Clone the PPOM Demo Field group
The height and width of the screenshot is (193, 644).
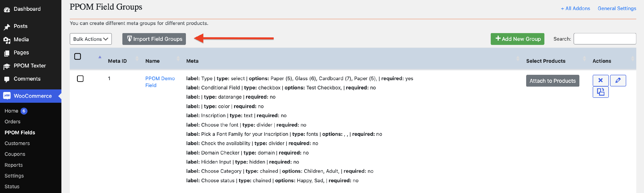pyautogui.click(x=600, y=92)
